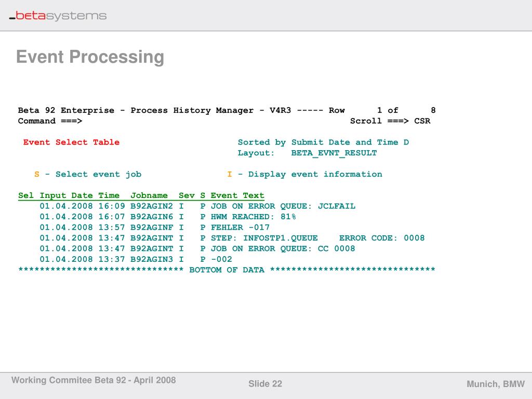Click the 'Jobname' column header

[x=149, y=196]
